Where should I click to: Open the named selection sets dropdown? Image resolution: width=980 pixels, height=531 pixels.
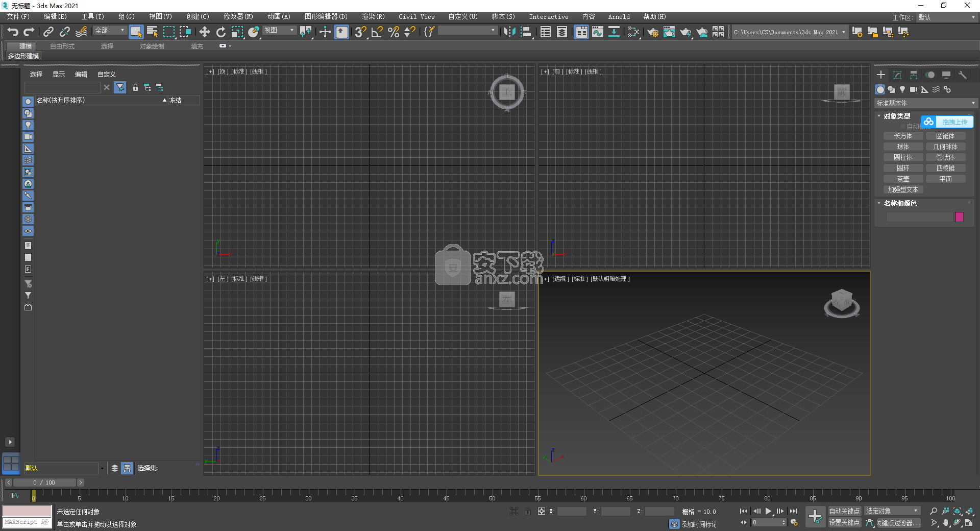pyautogui.click(x=468, y=31)
